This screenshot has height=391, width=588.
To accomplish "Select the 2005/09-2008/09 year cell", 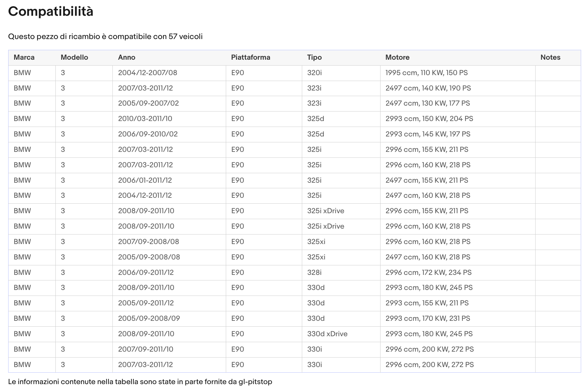I will coord(169,319).
